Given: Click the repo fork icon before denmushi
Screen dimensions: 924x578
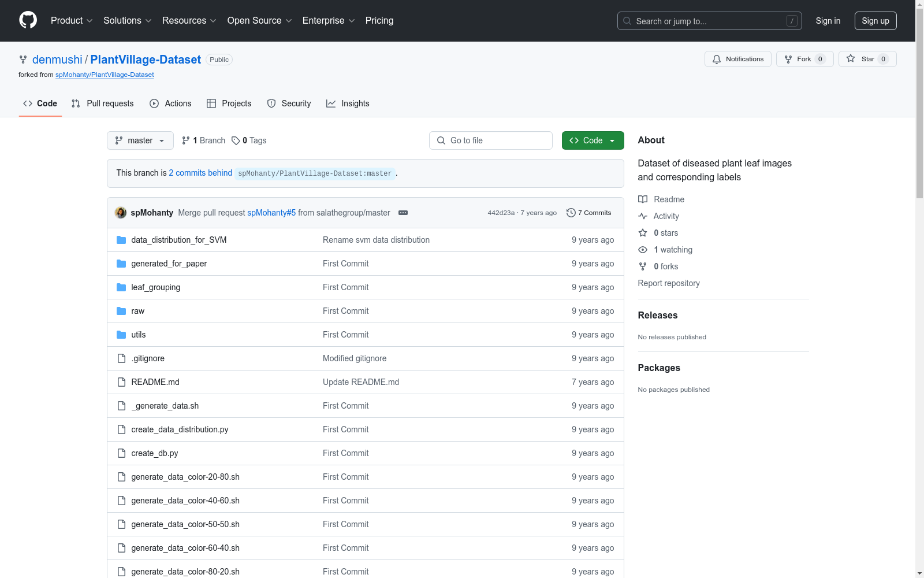Looking at the screenshot, I should click(x=23, y=60).
